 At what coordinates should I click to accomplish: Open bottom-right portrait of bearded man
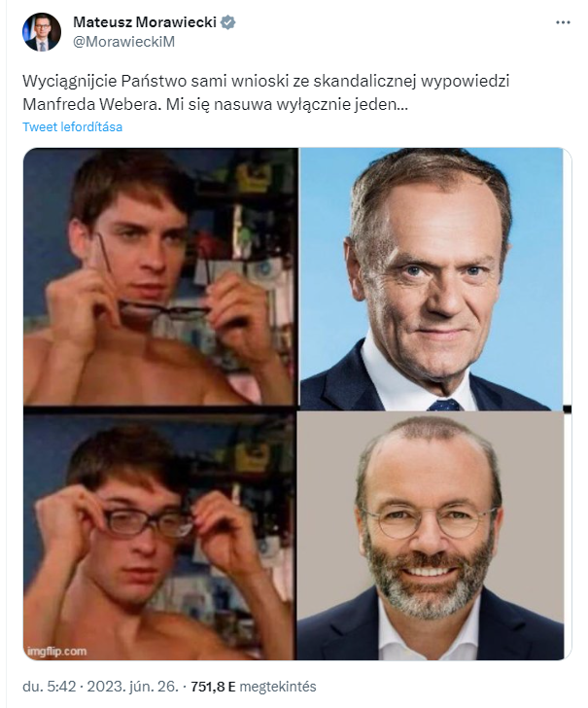(x=431, y=535)
